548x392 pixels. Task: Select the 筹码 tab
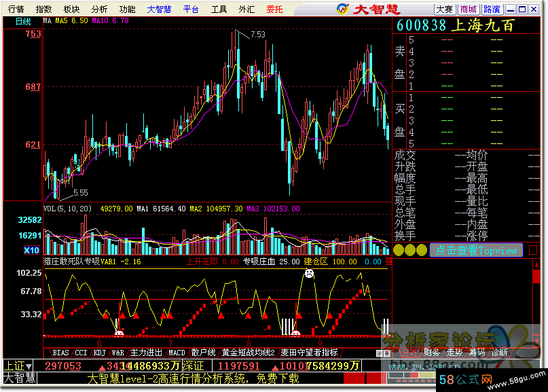coord(477,353)
